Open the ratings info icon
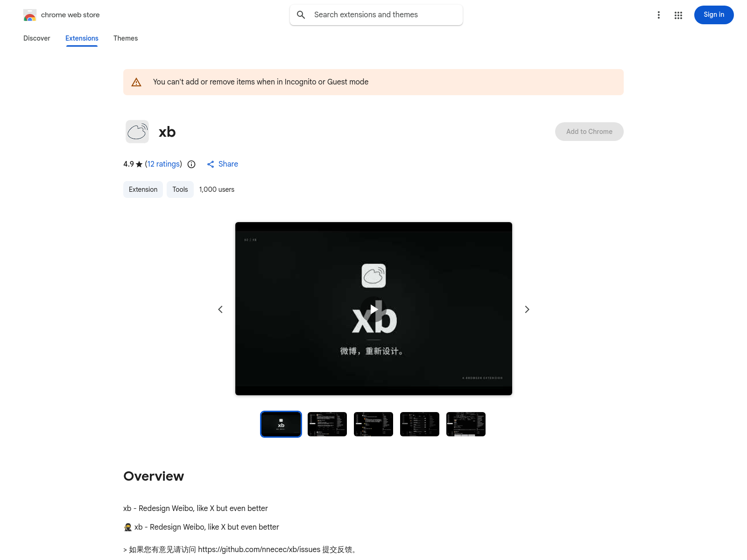This screenshot has height=560, width=747. tap(191, 164)
